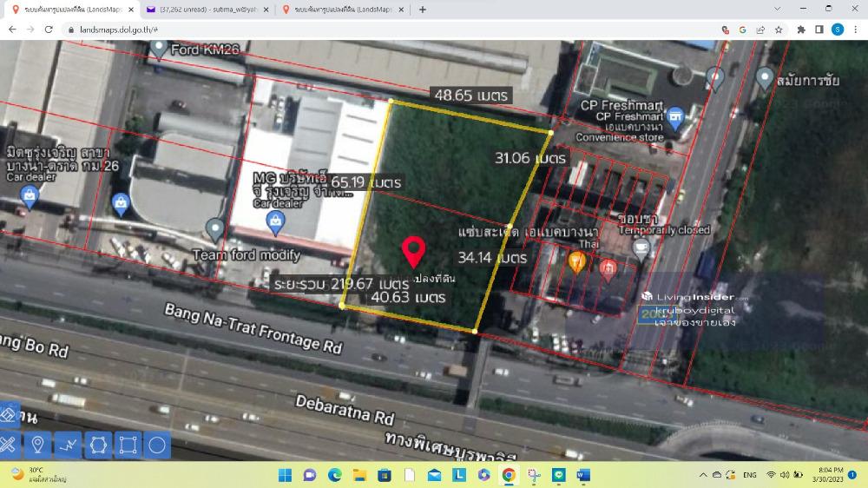The width and height of the screenshot is (868, 488).
Task: Click the browser reload button
Action: click(x=49, y=29)
